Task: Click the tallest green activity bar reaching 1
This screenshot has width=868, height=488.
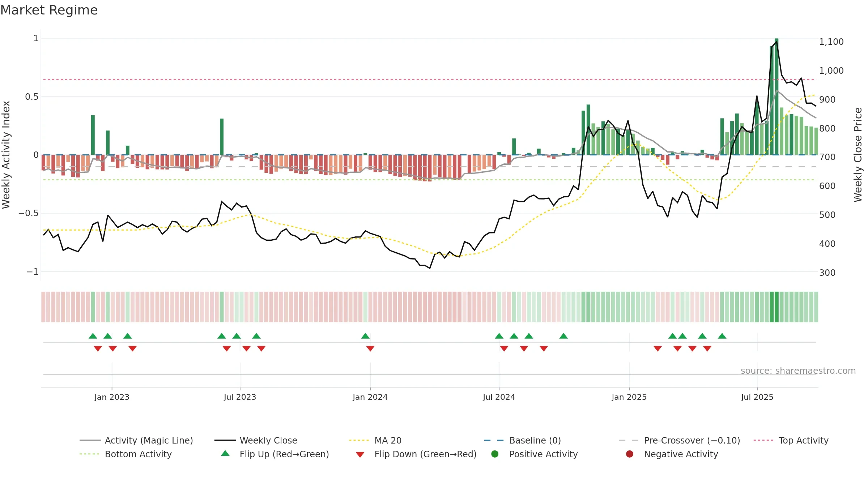Action: (x=776, y=97)
